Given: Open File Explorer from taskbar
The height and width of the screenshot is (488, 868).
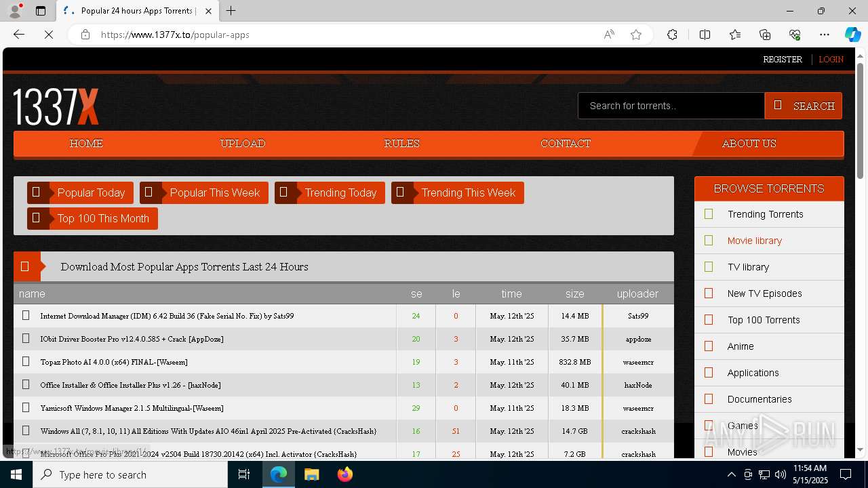Looking at the screenshot, I should (x=311, y=474).
